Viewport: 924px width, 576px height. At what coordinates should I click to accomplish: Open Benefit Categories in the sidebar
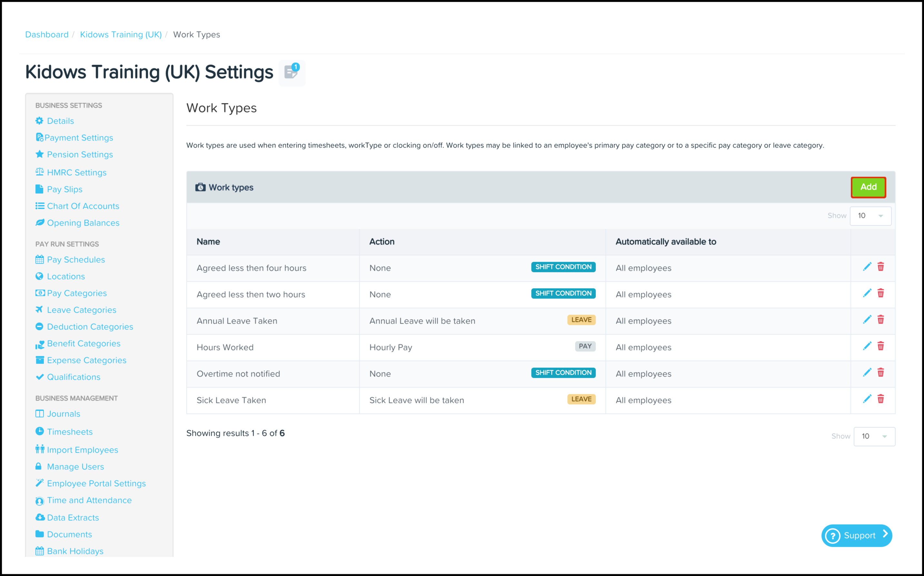point(84,343)
